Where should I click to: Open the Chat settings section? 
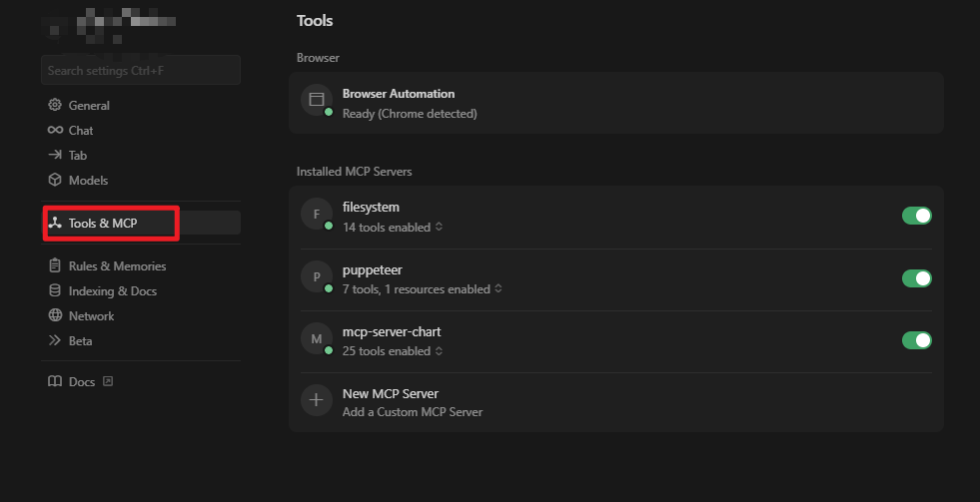point(81,131)
